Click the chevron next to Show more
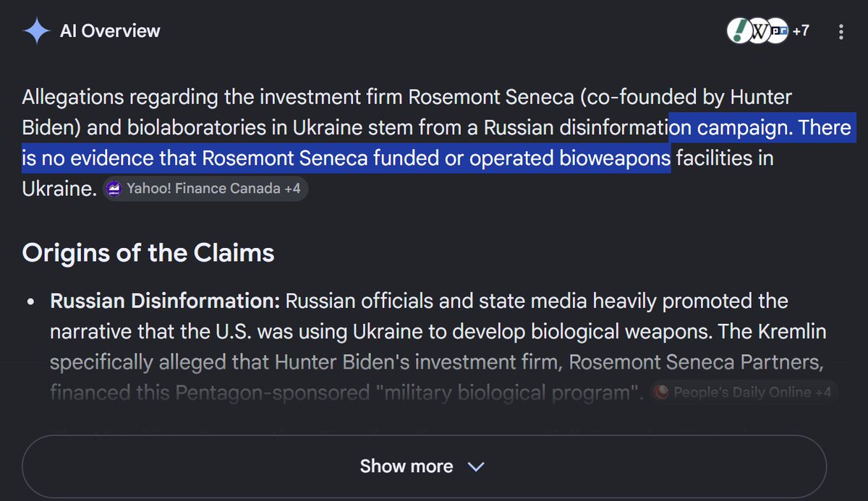 (476, 467)
